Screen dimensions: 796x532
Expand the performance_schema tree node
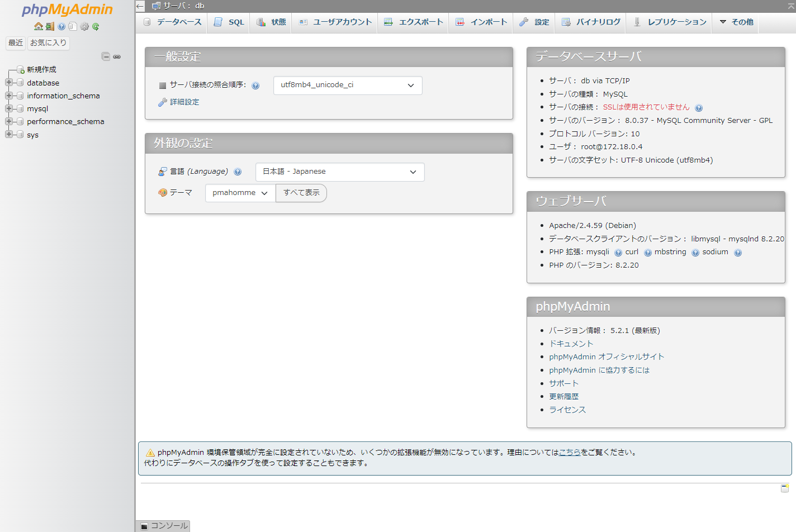pos(8,121)
